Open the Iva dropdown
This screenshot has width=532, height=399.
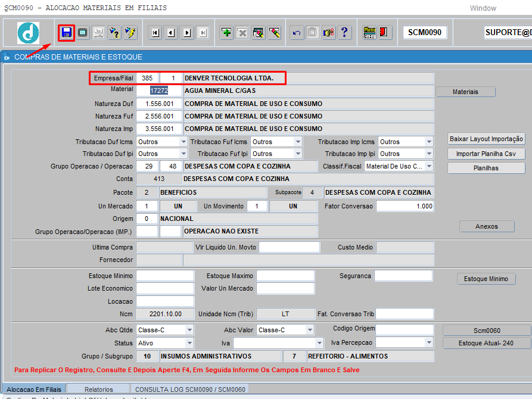[x=319, y=343]
